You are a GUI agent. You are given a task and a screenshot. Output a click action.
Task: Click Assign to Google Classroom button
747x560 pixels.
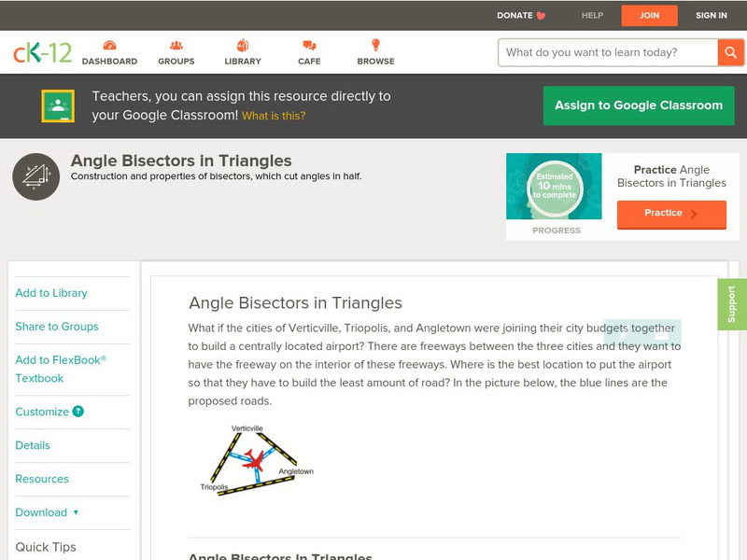pos(639,105)
